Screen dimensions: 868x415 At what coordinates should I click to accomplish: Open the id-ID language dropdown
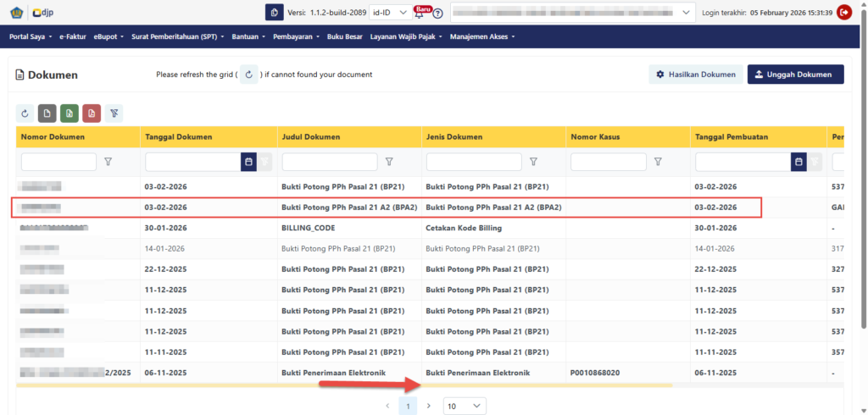391,13
